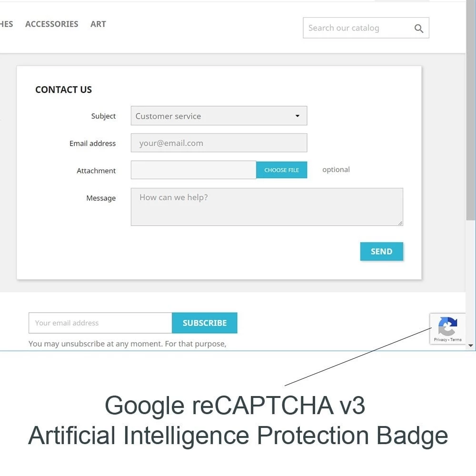Screen dimensions: 476x476
Task: Open the reCAPTCHA Terms link
Action: coord(456,340)
